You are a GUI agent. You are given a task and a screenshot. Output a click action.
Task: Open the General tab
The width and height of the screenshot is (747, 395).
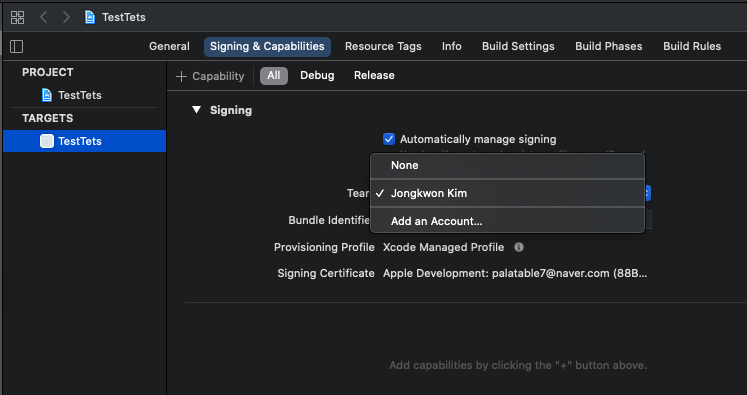(x=169, y=46)
